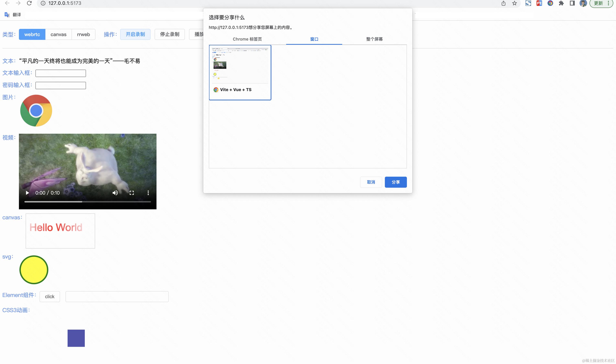This screenshot has width=616, height=364.
Task: Enter video fullscreen mode
Action: pyautogui.click(x=132, y=193)
